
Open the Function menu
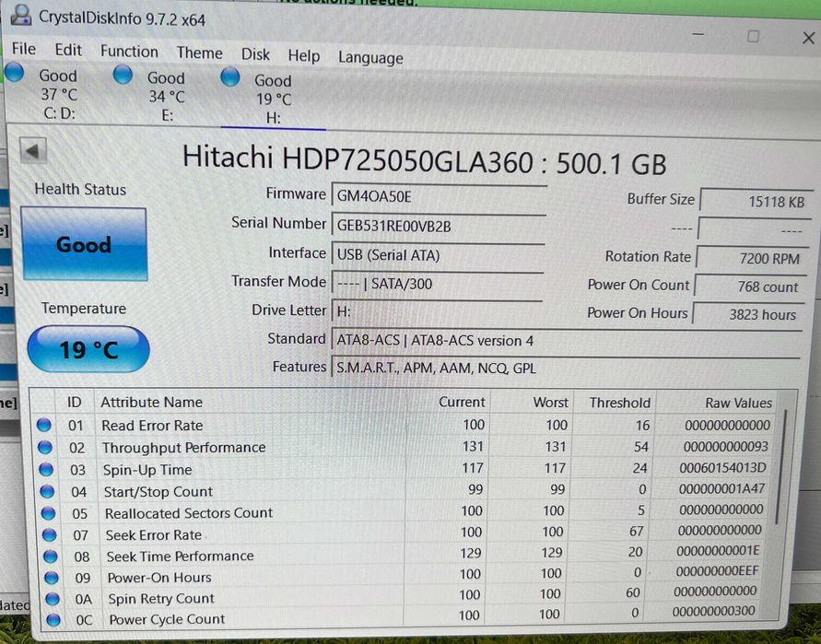click(x=129, y=52)
